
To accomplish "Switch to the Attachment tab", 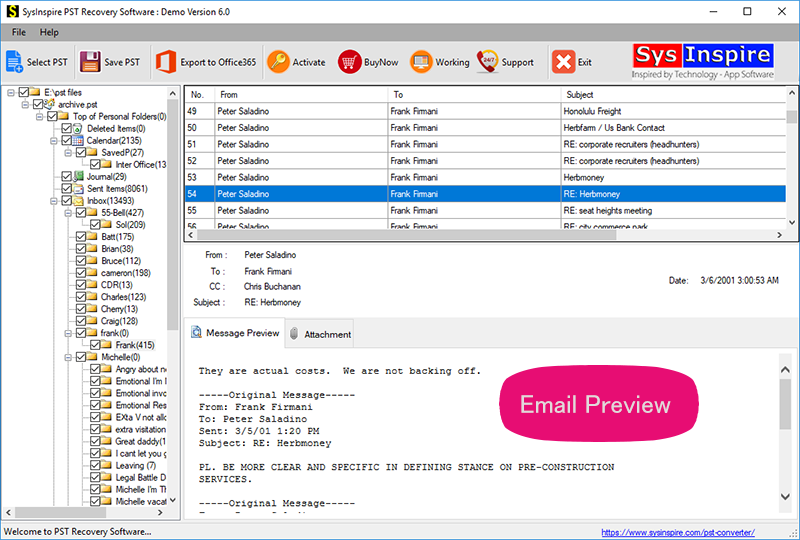I will [x=319, y=334].
